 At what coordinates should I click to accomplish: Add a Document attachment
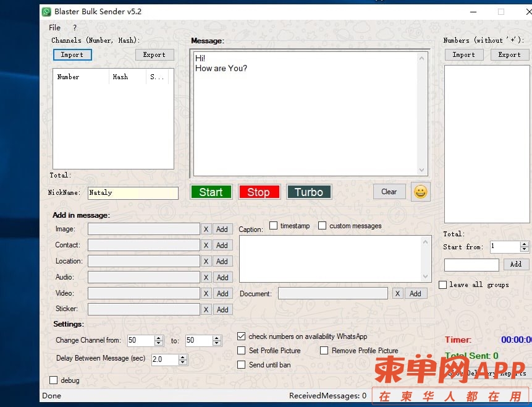415,294
